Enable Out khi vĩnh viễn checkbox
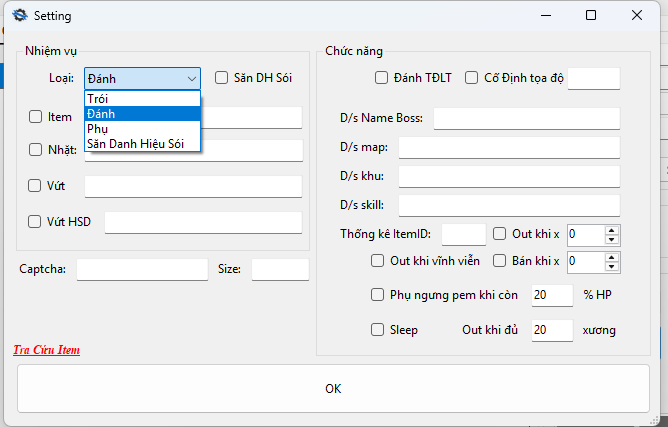The image size is (668, 427). (x=378, y=261)
